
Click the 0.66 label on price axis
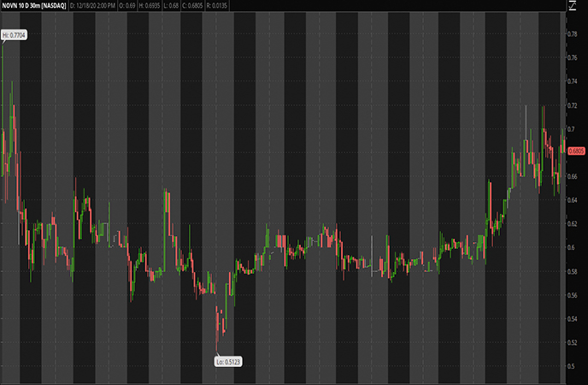tap(573, 176)
